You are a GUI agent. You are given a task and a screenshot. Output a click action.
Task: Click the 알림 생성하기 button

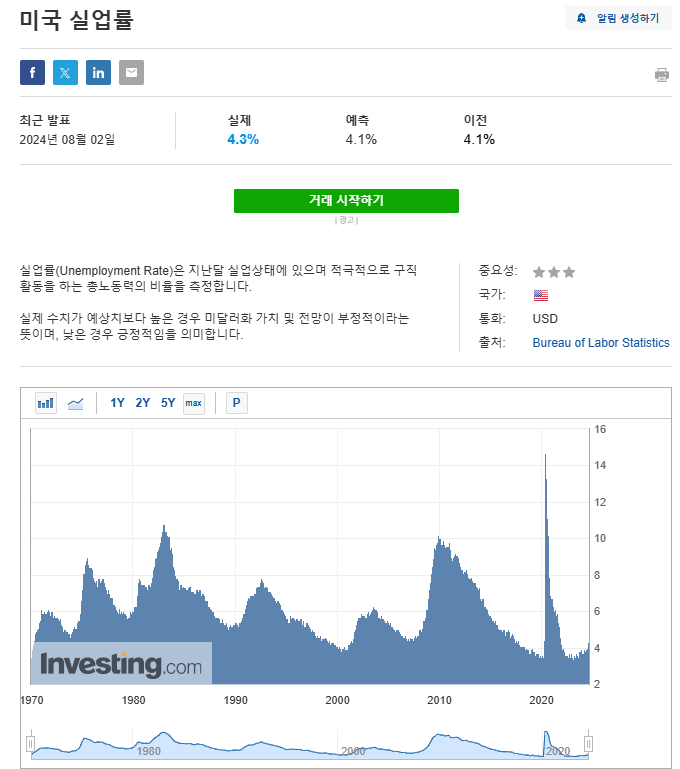pos(618,18)
